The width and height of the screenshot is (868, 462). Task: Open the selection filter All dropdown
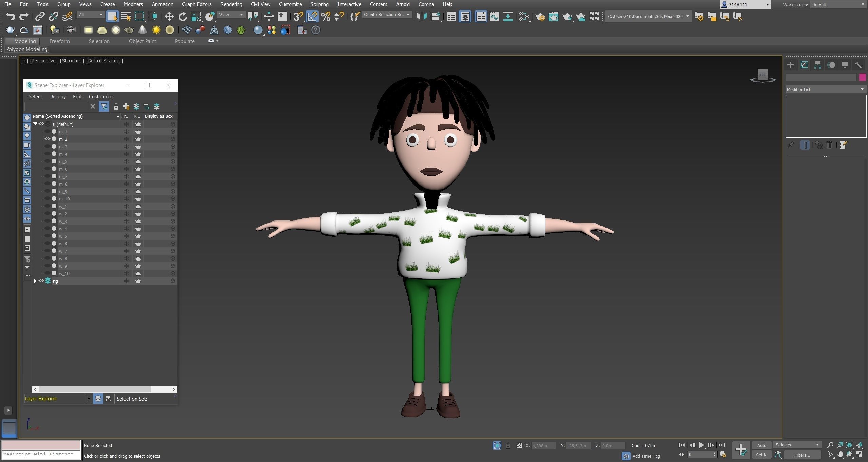[x=90, y=15]
